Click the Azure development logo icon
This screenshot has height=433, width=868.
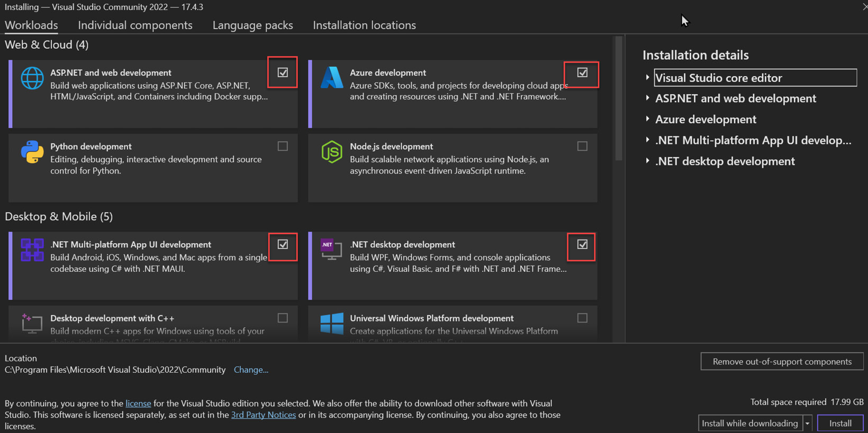click(332, 78)
